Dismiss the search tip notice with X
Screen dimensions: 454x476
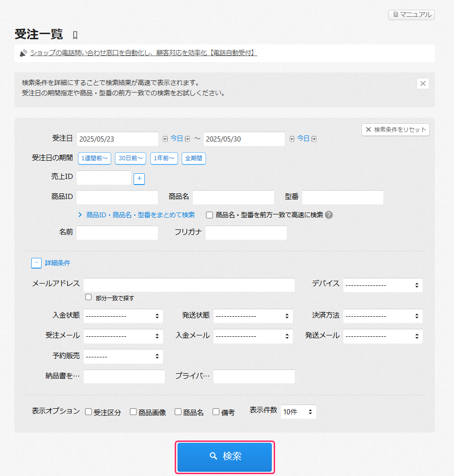423,84
